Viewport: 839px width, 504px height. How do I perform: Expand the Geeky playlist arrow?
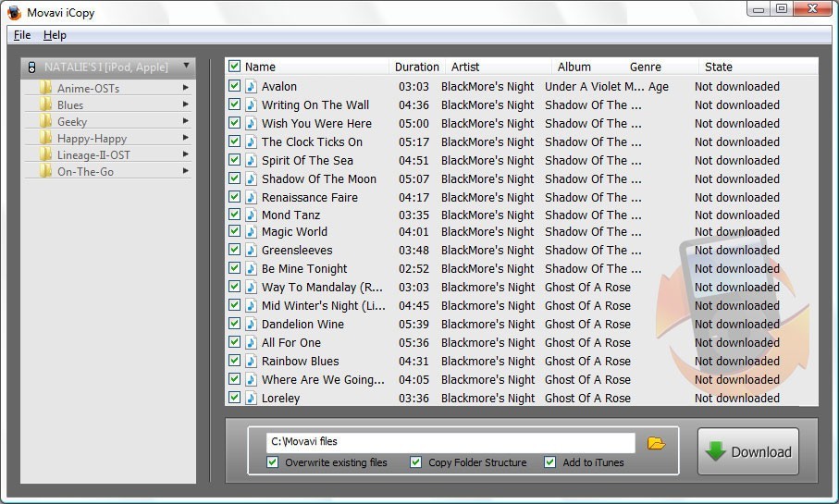pyautogui.click(x=185, y=121)
